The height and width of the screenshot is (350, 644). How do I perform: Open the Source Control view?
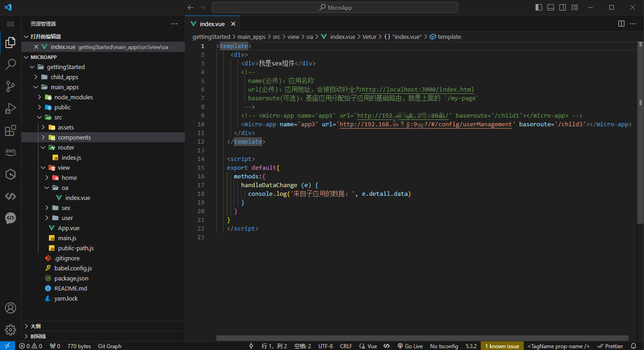[10, 86]
